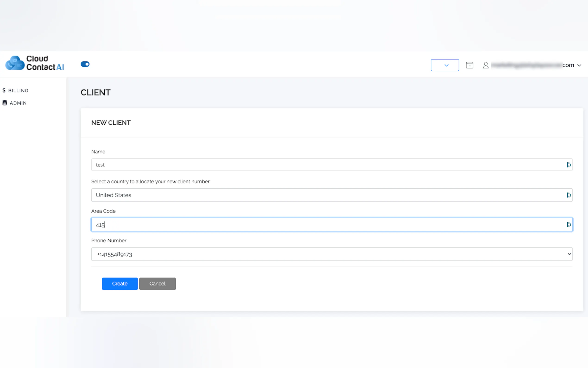Click the CloudContactAI logo

pyautogui.click(x=34, y=63)
